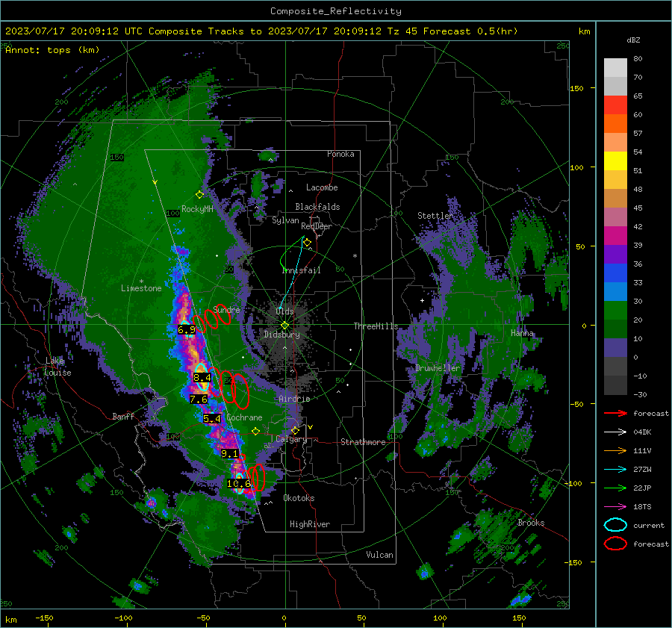Pick the green 22JP arrow legend icon
The image size is (672, 628).
(615, 488)
